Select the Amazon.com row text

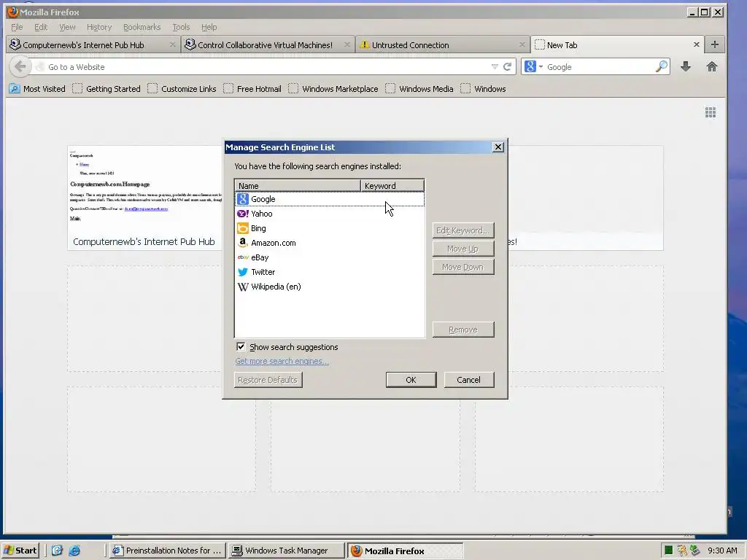pyautogui.click(x=273, y=243)
